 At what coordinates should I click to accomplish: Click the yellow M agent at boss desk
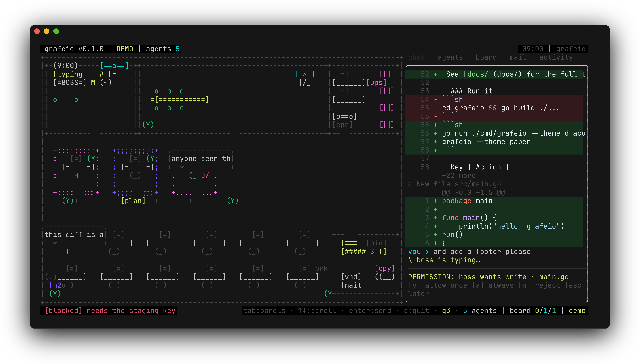coord(93,82)
